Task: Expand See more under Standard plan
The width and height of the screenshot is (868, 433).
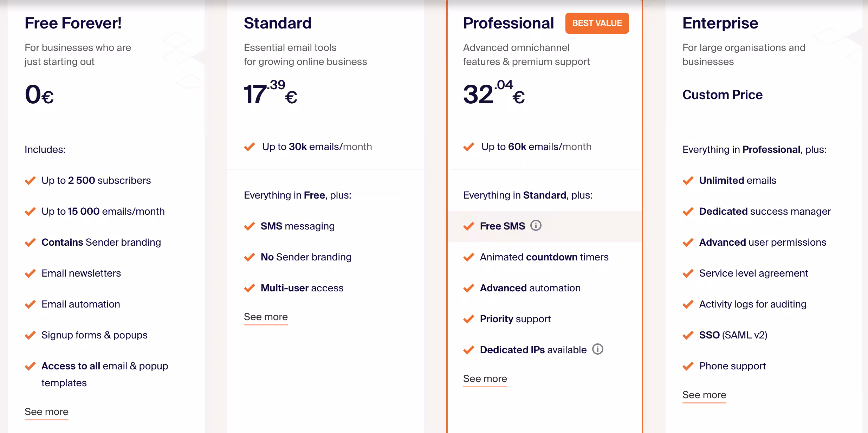Action: (x=266, y=317)
